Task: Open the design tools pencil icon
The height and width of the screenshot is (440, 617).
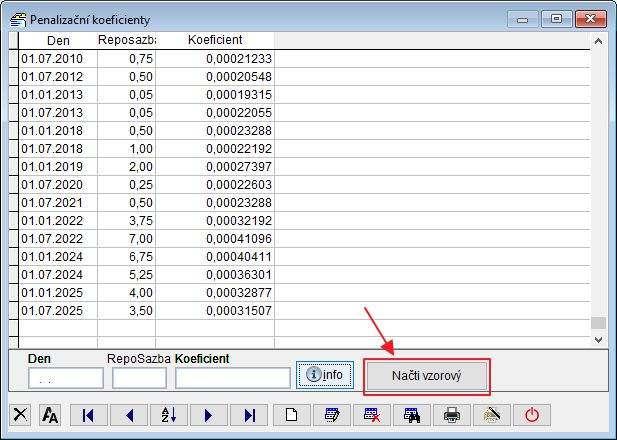Action: (492, 415)
